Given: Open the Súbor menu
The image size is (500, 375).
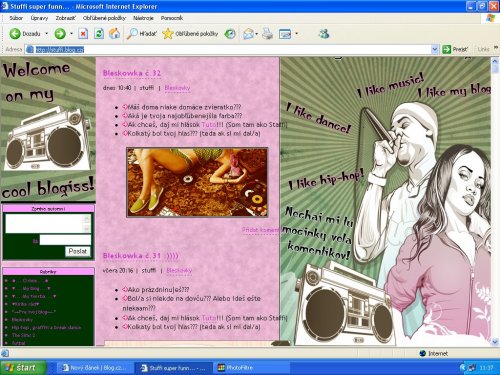Looking at the screenshot, I should pos(16,18).
